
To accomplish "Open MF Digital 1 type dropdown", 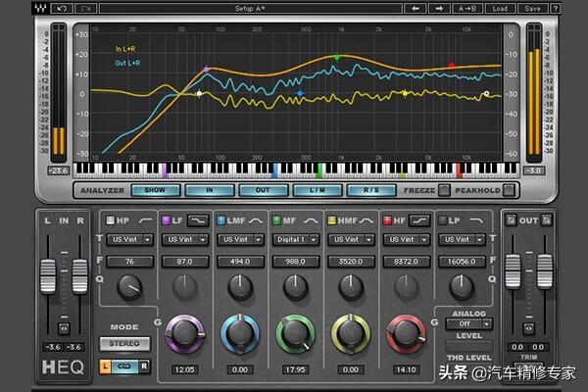I will click(x=296, y=239).
